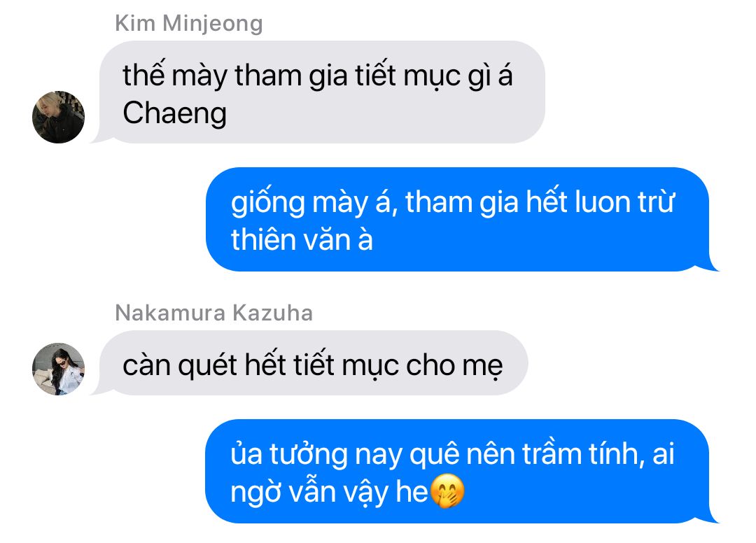Click the words 'cho mẹ' in Kazuha's message
756x543 pixels.
[x=454, y=365]
